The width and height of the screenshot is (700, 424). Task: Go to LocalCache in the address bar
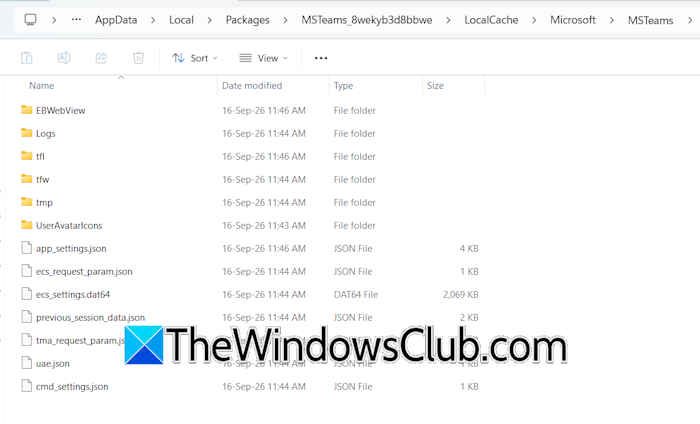click(x=491, y=20)
